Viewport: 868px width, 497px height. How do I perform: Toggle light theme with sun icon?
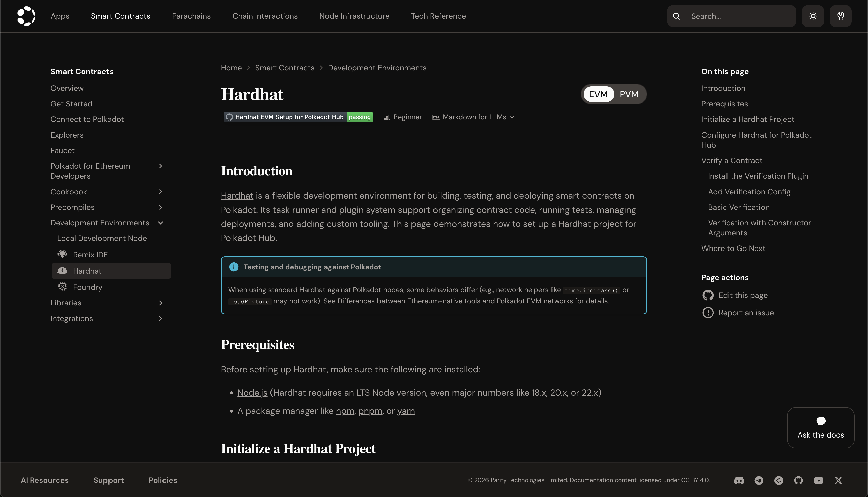(x=813, y=16)
